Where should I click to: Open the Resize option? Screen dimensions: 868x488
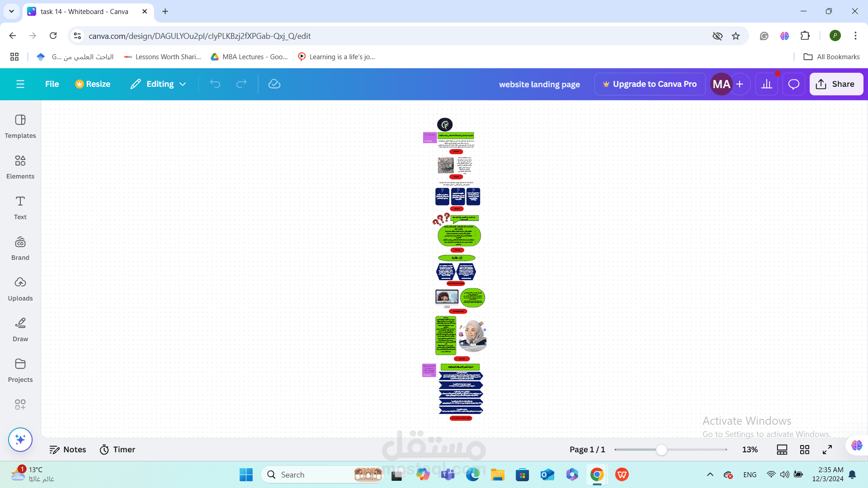pyautogui.click(x=93, y=84)
